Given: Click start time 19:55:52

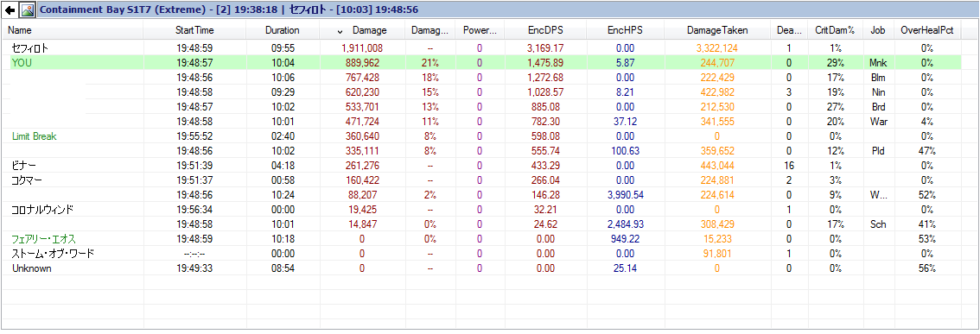Looking at the screenshot, I should 195,136.
